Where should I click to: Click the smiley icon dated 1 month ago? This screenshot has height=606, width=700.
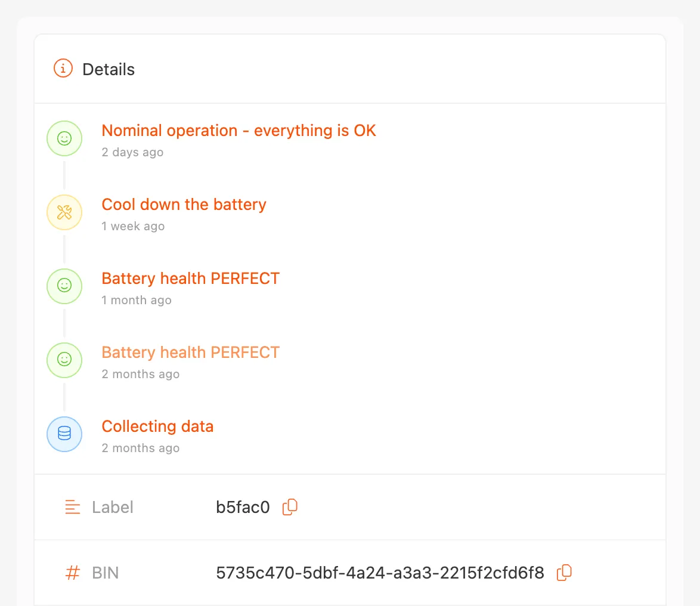(x=64, y=286)
